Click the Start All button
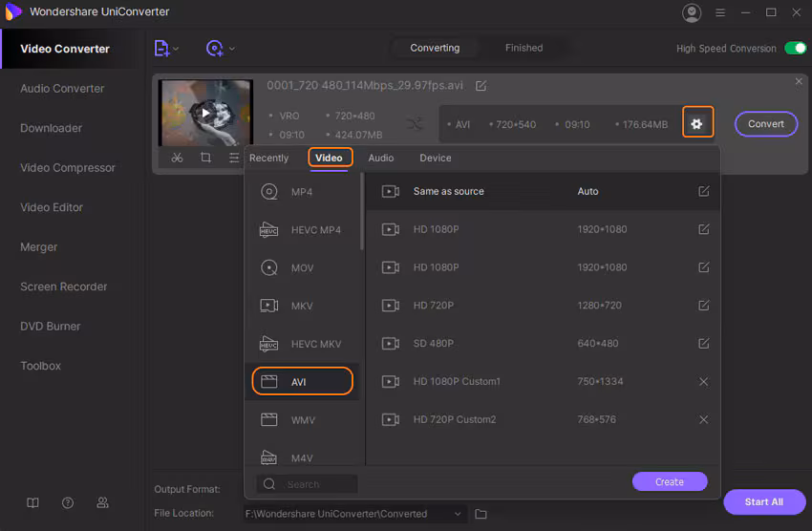812x531 pixels. [763, 501]
